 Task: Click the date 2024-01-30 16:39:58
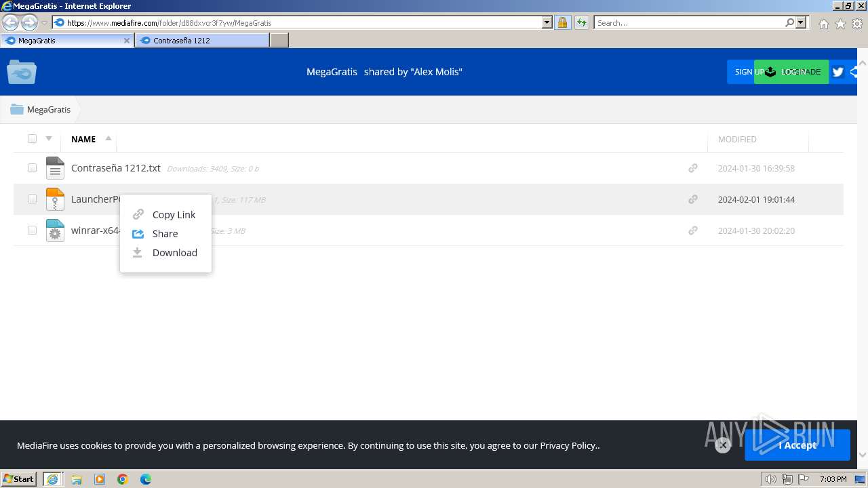[x=756, y=168]
